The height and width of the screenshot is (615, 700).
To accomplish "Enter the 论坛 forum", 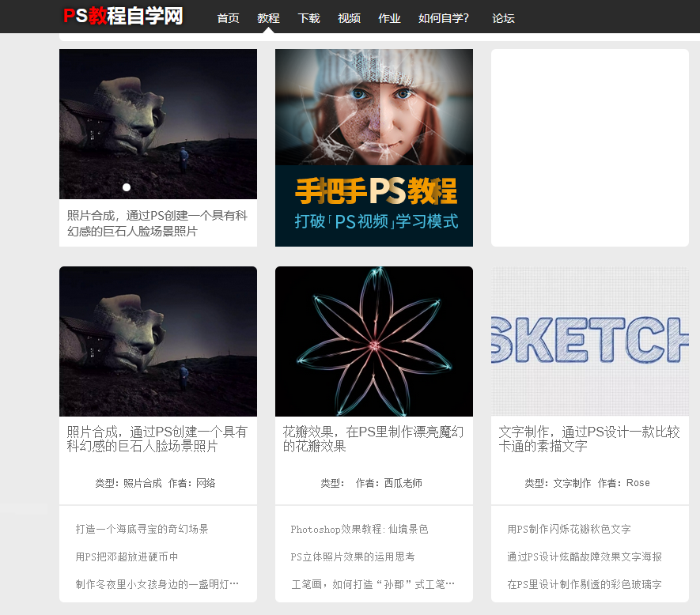I will point(504,18).
